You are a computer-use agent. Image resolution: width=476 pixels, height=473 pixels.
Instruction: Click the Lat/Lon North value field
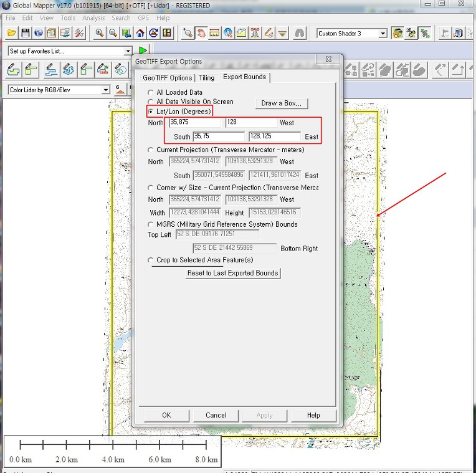tap(194, 123)
